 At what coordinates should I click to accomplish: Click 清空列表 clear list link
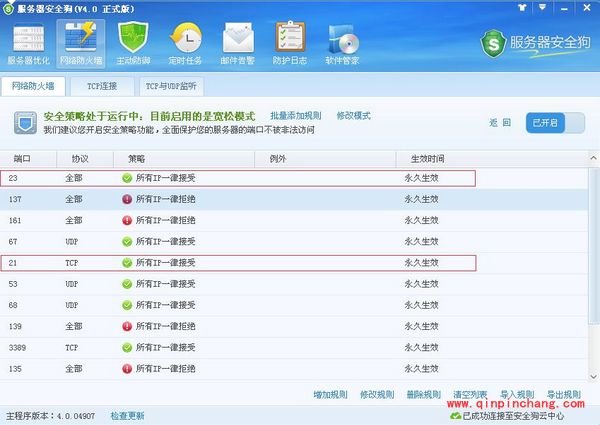(470, 394)
